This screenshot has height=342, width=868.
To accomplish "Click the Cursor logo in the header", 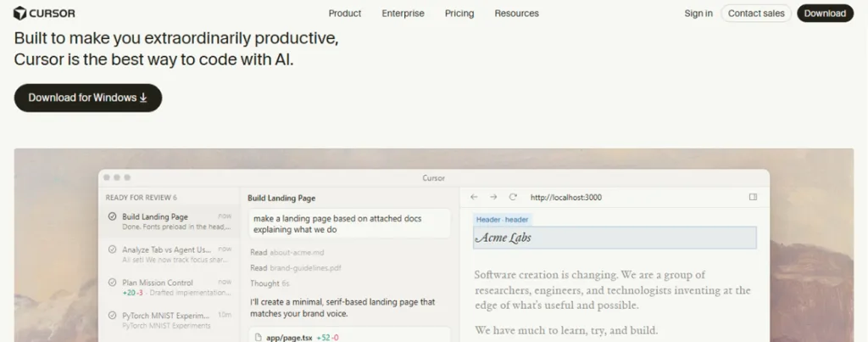I will click(44, 14).
